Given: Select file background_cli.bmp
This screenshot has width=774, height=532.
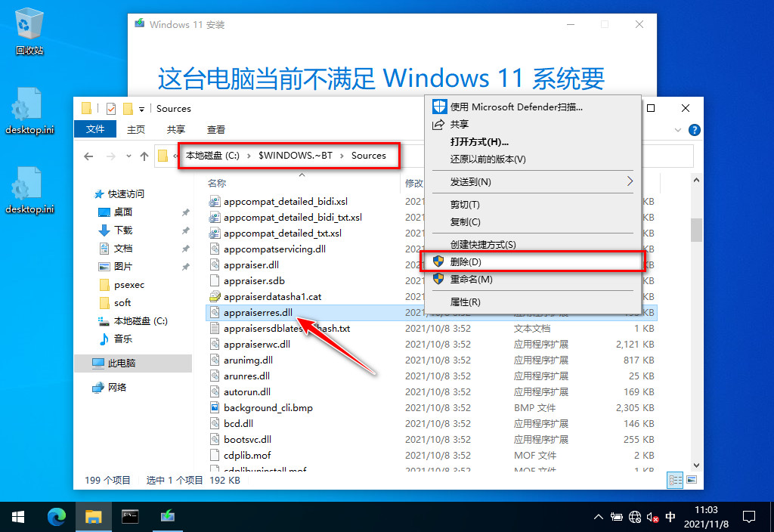Looking at the screenshot, I should click(268, 407).
